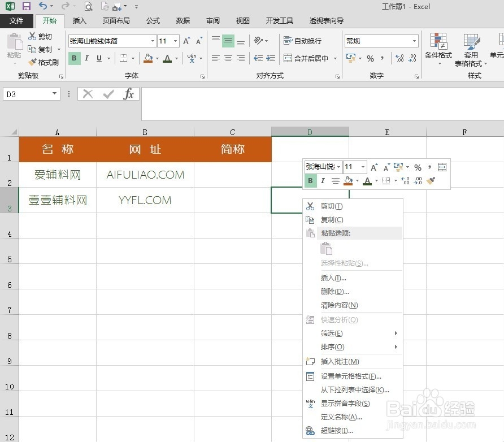Open 筛选(E) submenu
This screenshot has width=504, height=442.
click(x=353, y=333)
